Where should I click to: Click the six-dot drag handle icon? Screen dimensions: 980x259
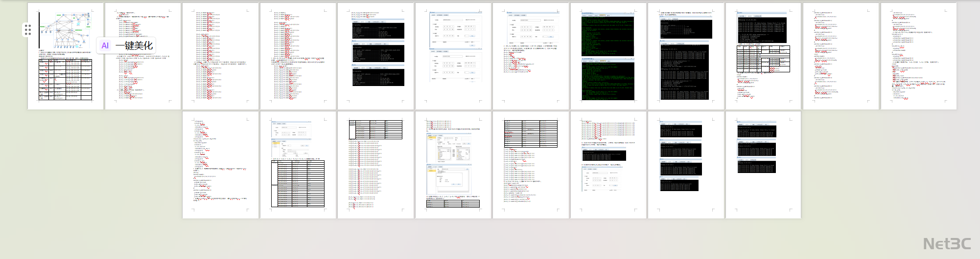28,30
